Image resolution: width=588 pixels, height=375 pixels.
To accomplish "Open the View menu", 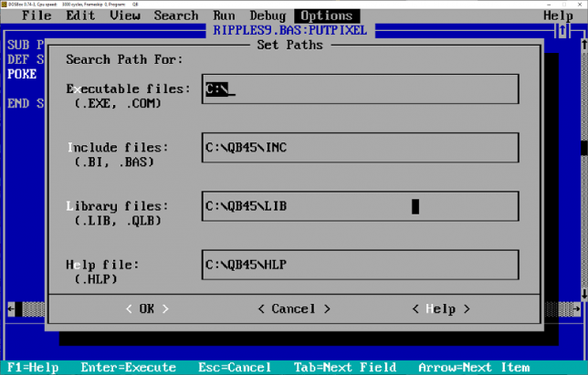I will pyautogui.click(x=124, y=16).
